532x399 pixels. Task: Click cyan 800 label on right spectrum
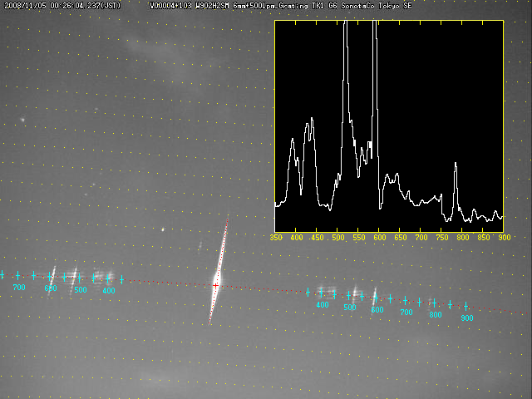[436, 315]
